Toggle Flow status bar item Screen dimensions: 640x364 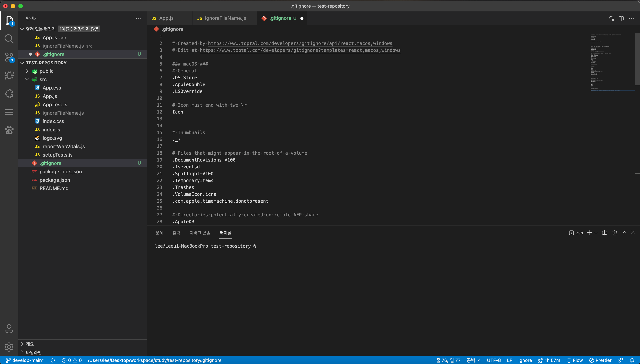[x=575, y=360]
